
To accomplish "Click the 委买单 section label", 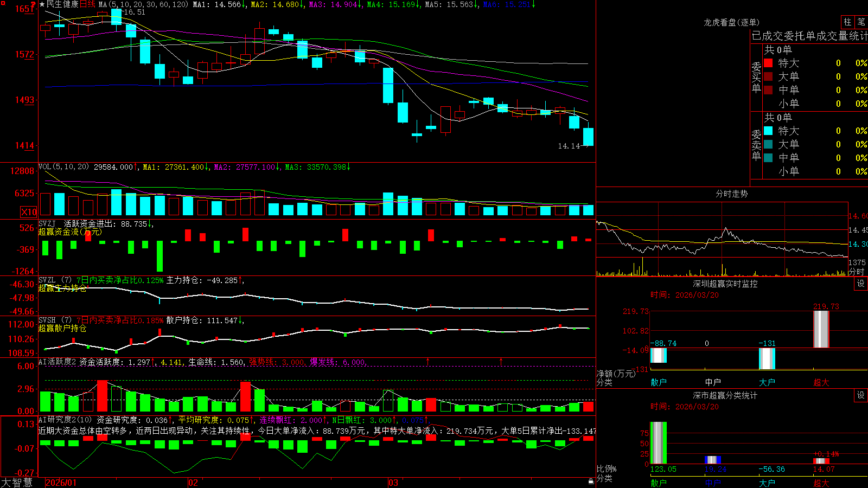I will tap(756, 77).
